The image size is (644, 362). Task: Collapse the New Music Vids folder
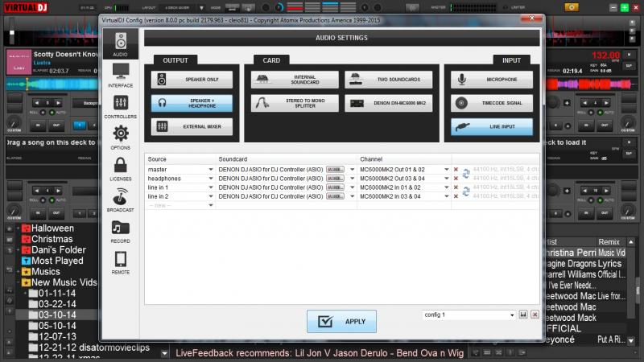(18, 282)
